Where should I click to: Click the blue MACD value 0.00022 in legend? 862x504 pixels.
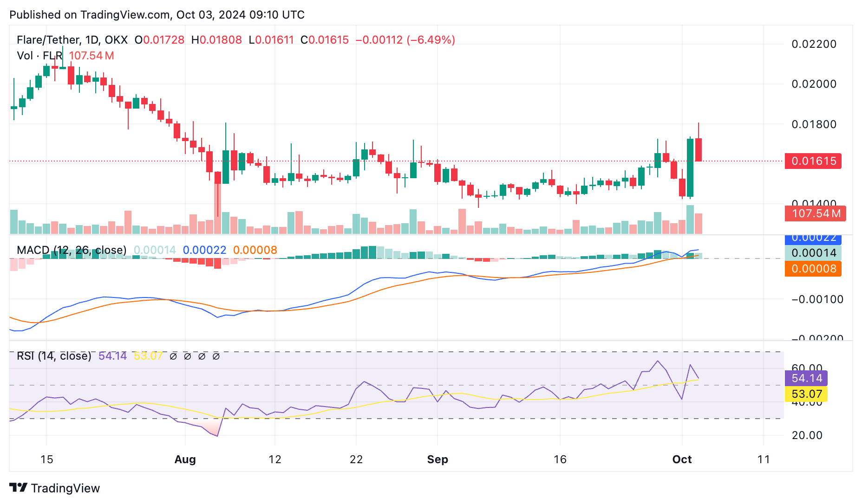tap(204, 250)
